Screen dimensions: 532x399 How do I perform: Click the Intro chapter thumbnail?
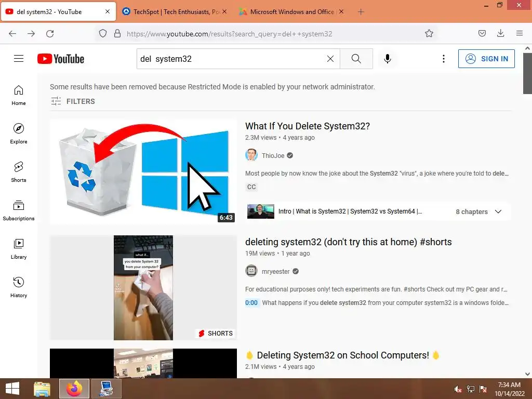[261, 211]
